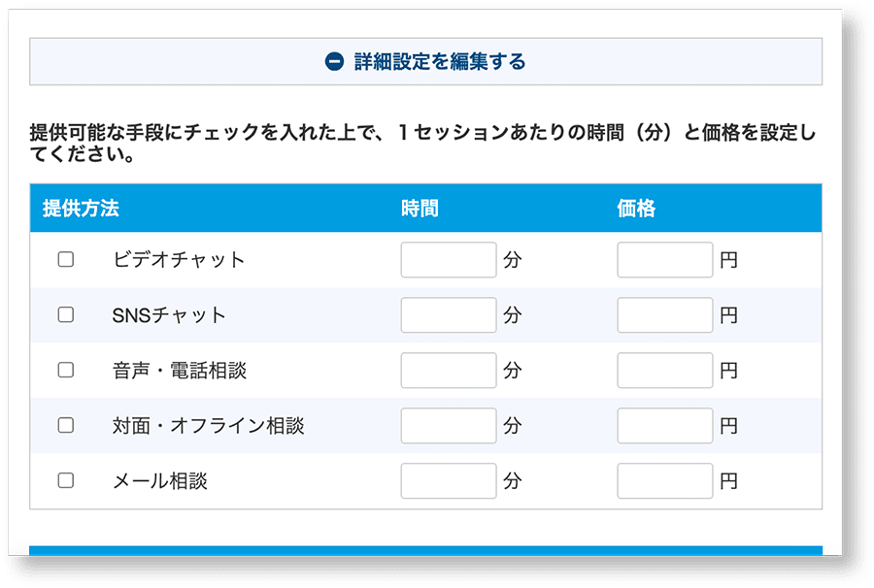The image size is (874, 588).
Task: Enable the ビデオチャット checkbox
Action: pos(66,259)
